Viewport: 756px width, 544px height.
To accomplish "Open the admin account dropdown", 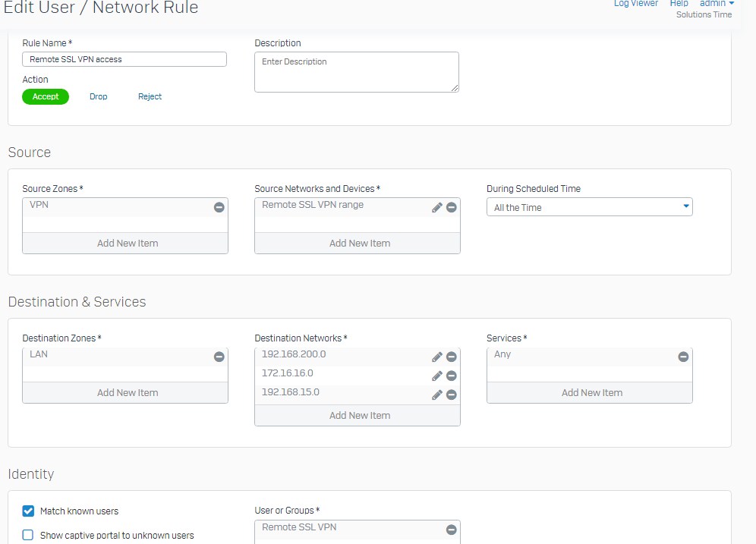I will 717,3.
